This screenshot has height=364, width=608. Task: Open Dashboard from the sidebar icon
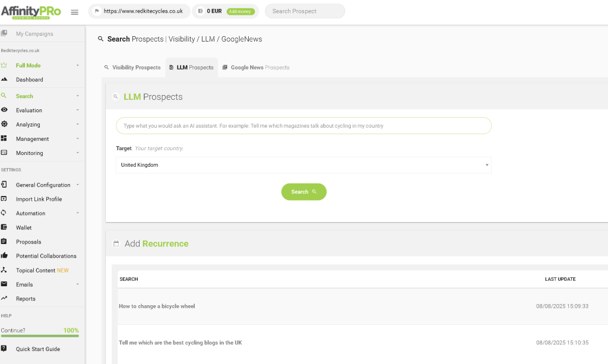[x=4, y=80]
